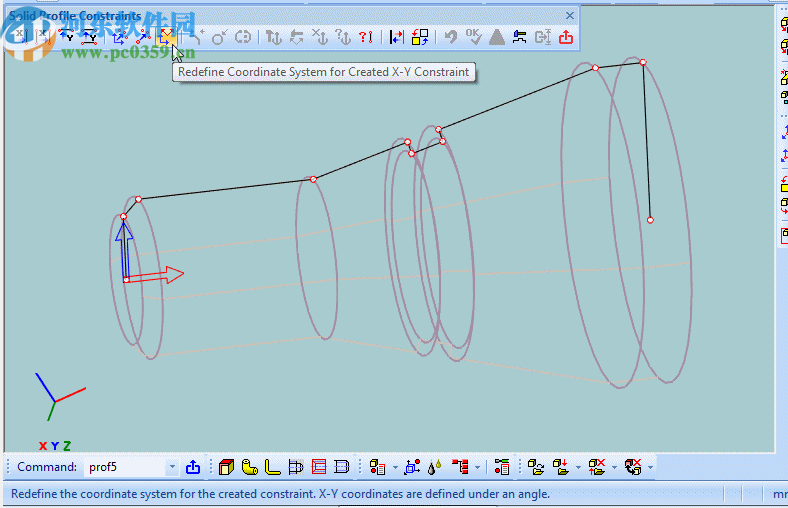Click the black and yellow droplet color icon
The width and height of the screenshot is (788, 508).
[x=435, y=467]
